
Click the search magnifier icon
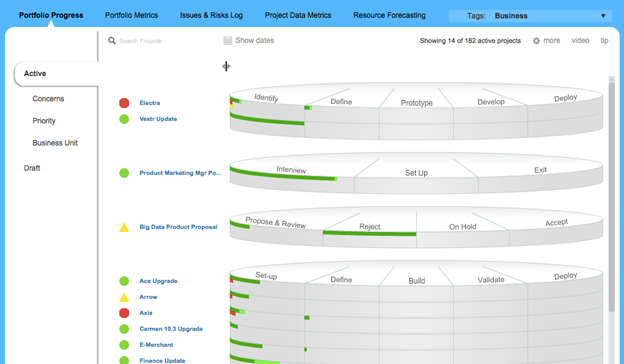(112, 41)
